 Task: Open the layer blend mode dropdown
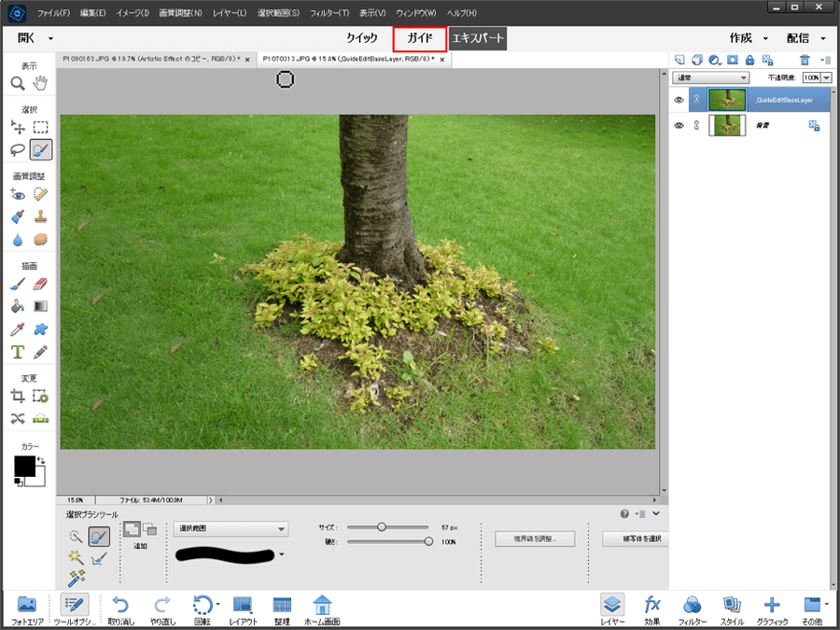[x=711, y=77]
